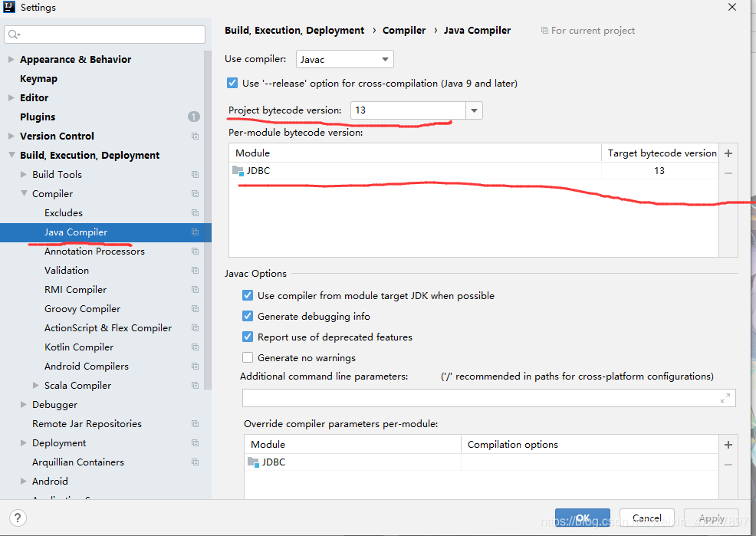Open the Project bytecode version dropdown arrow
The image size is (756, 536).
[475, 110]
